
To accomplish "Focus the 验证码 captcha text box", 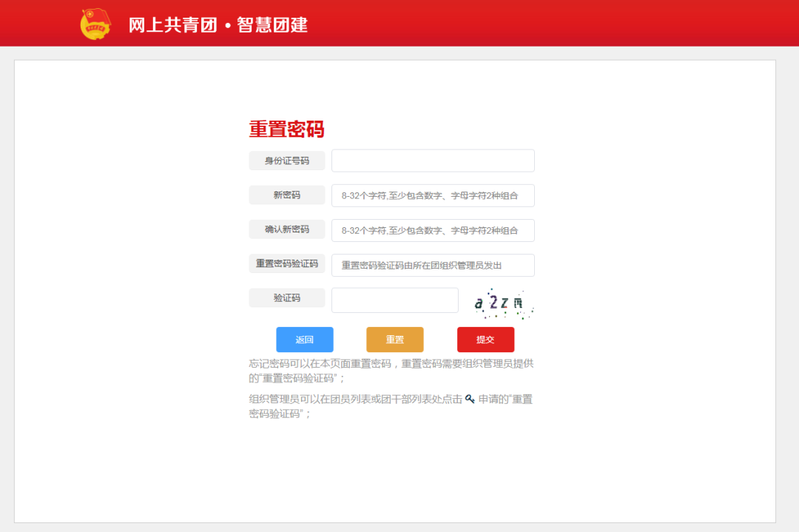I will tap(395, 300).
